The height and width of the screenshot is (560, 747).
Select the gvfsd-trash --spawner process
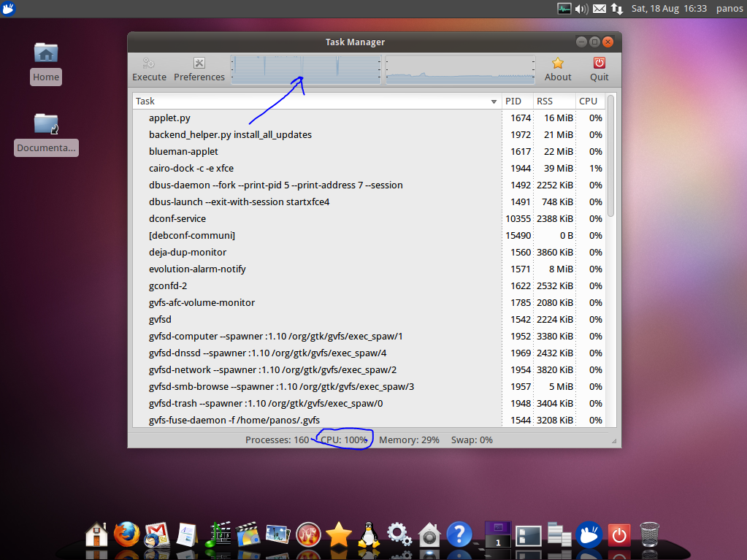pos(369,403)
